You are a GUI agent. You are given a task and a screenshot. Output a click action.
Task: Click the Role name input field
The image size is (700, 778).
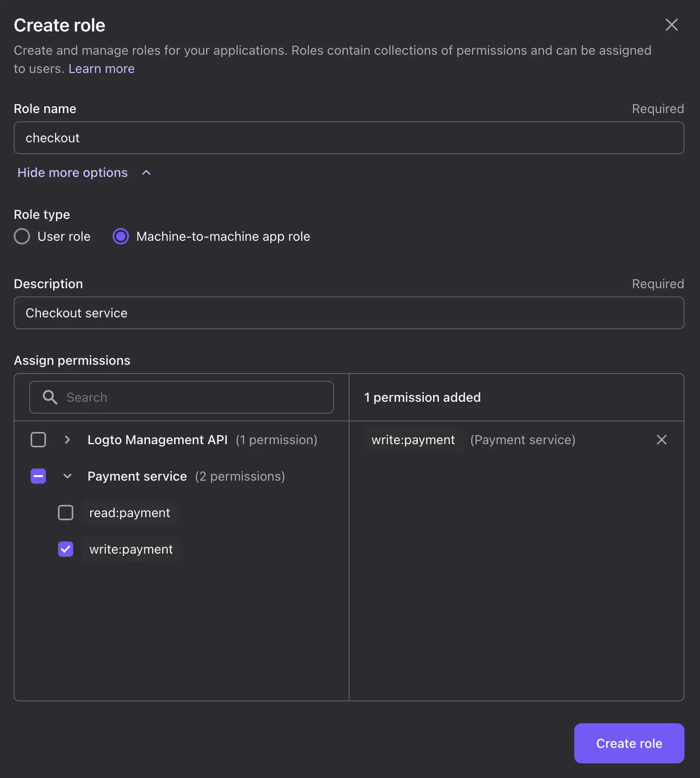click(x=349, y=138)
